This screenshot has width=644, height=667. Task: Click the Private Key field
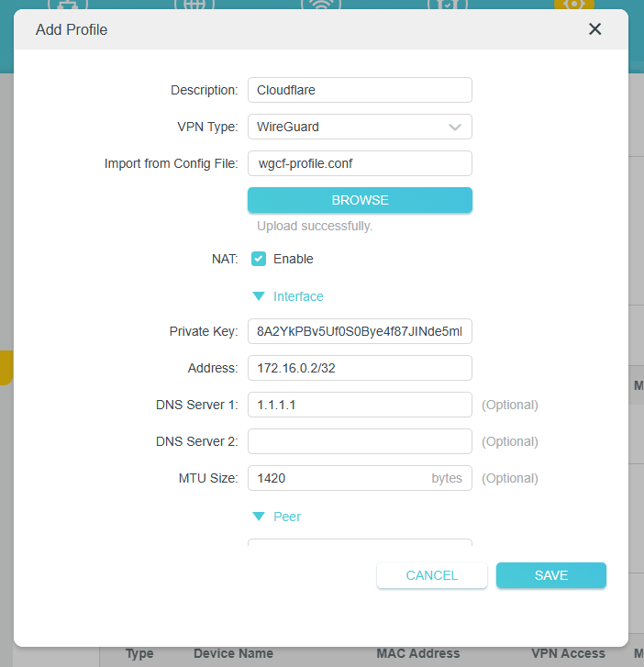[360, 331]
